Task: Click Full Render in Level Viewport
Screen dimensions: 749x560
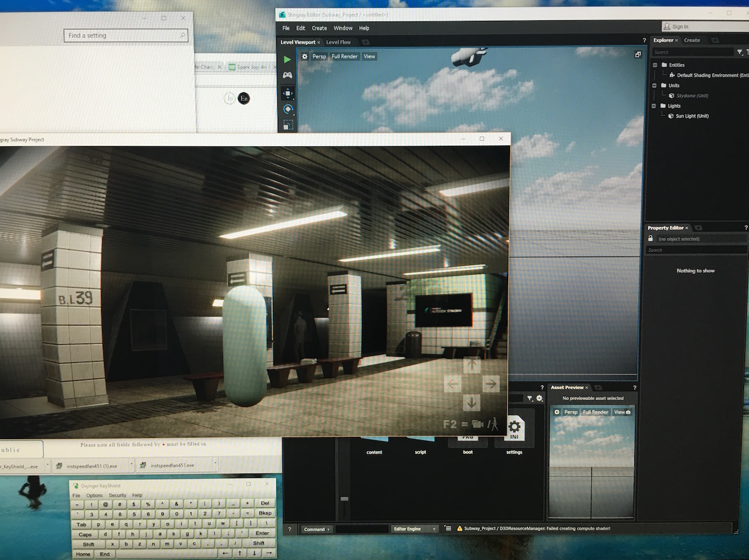Action: (345, 57)
